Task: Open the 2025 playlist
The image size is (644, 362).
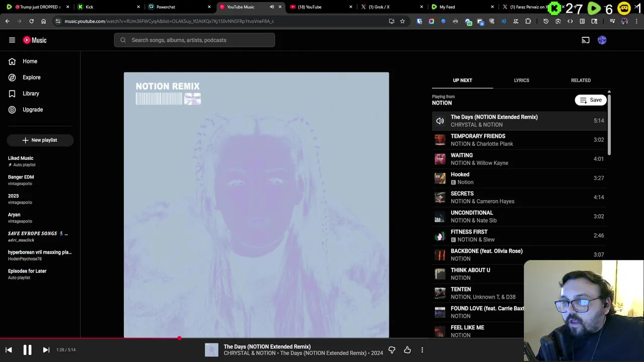Action: click(x=40, y=199)
